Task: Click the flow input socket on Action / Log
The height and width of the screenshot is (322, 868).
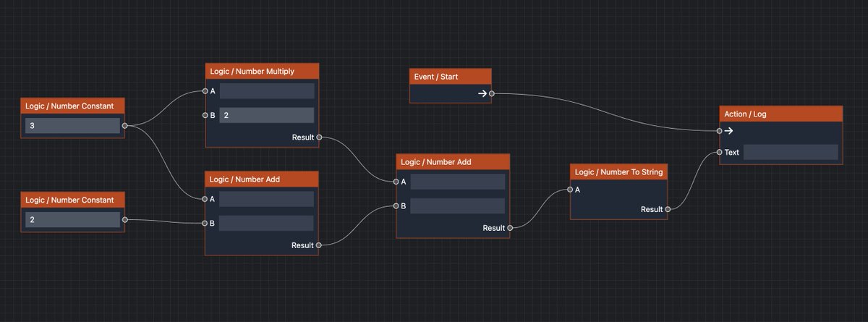Action: point(719,131)
